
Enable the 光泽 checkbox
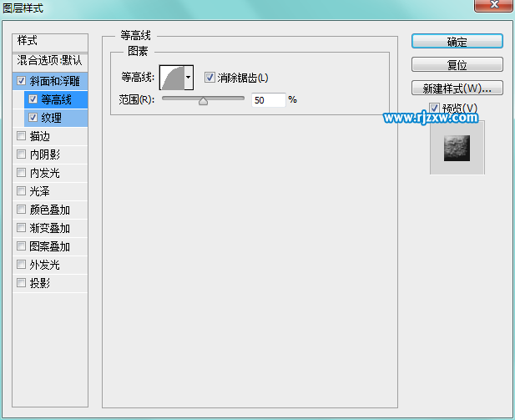coord(22,191)
